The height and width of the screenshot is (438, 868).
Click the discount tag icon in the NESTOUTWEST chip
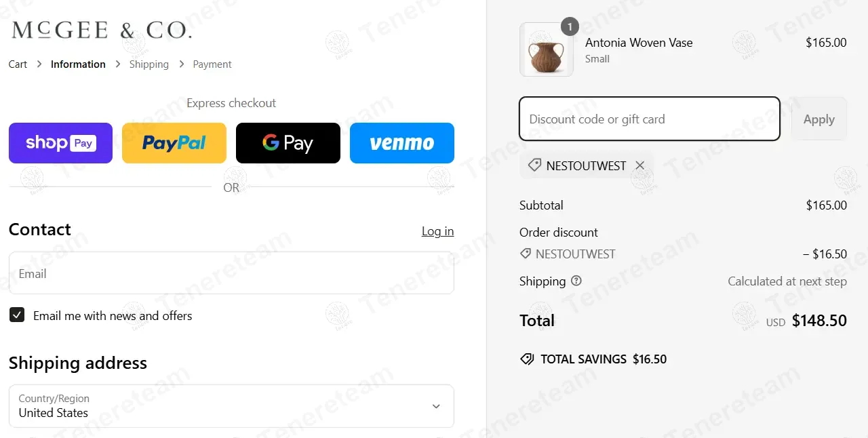click(x=534, y=165)
